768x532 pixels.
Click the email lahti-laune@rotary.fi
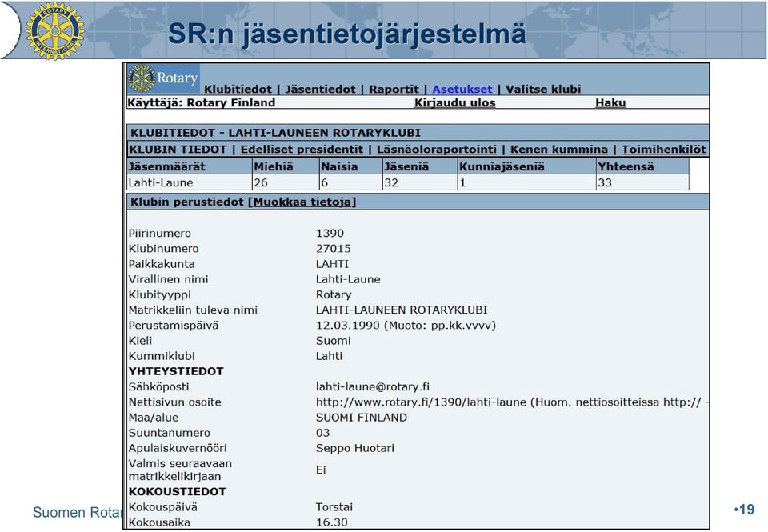coord(373,387)
